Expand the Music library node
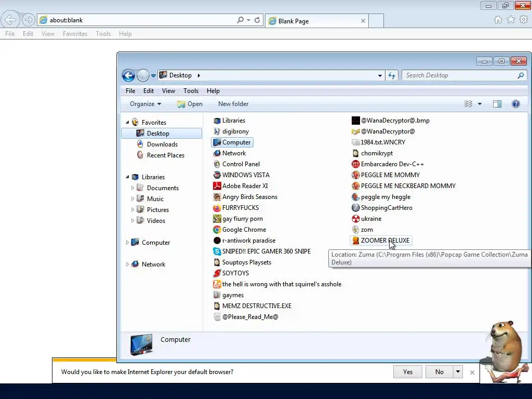Viewport: 532px width, 399px height. (x=132, y=198)
